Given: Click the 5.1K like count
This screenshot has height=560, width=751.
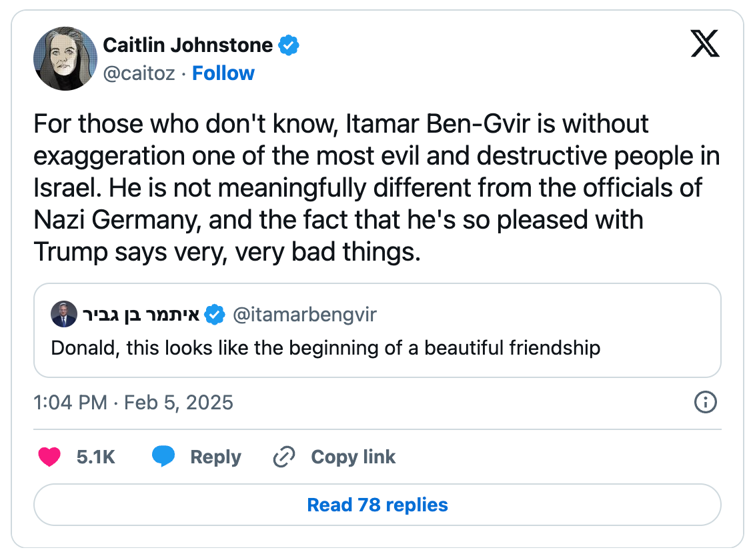Looking at the screenshot, I should (96, 457).
